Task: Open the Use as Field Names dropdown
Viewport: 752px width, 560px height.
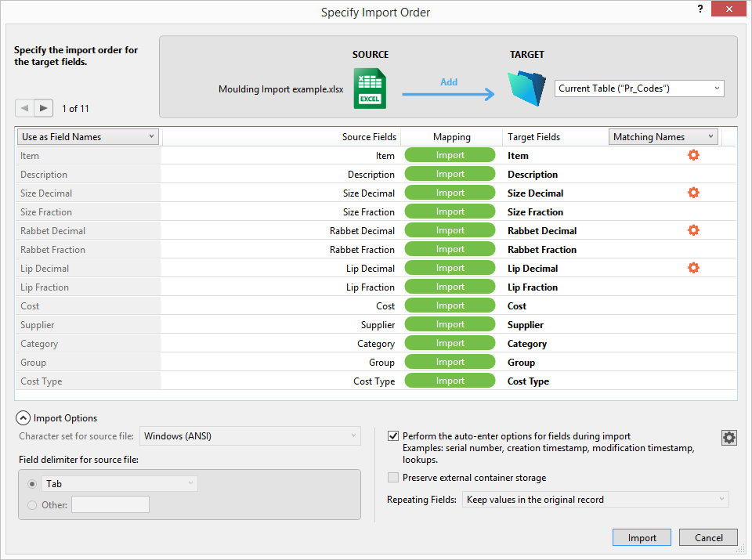Action: pos(88,137)
